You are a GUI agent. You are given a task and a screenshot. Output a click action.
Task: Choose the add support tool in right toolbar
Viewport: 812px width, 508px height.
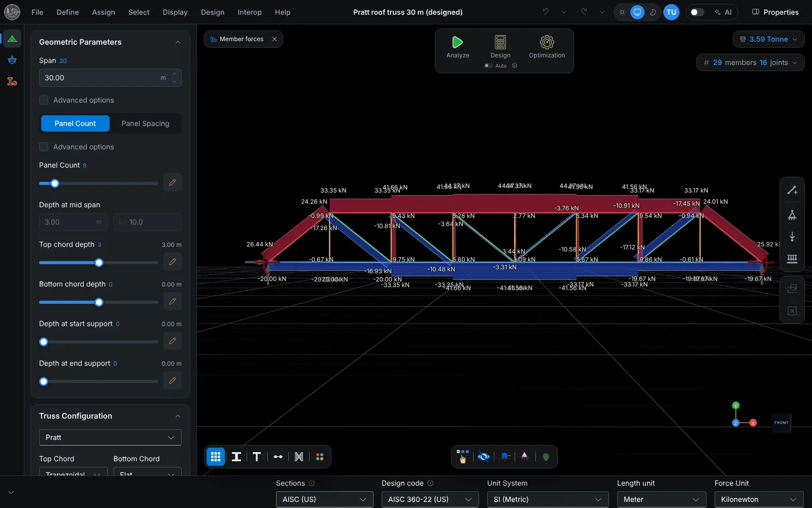792,215
